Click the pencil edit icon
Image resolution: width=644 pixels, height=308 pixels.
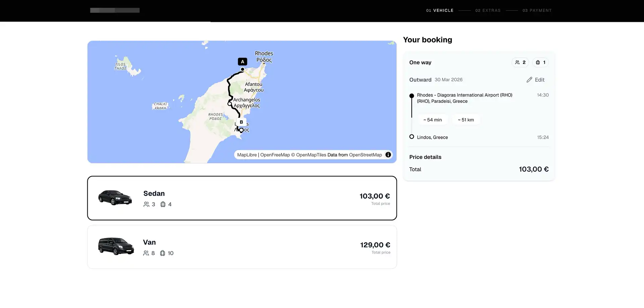tap(529, 80)
